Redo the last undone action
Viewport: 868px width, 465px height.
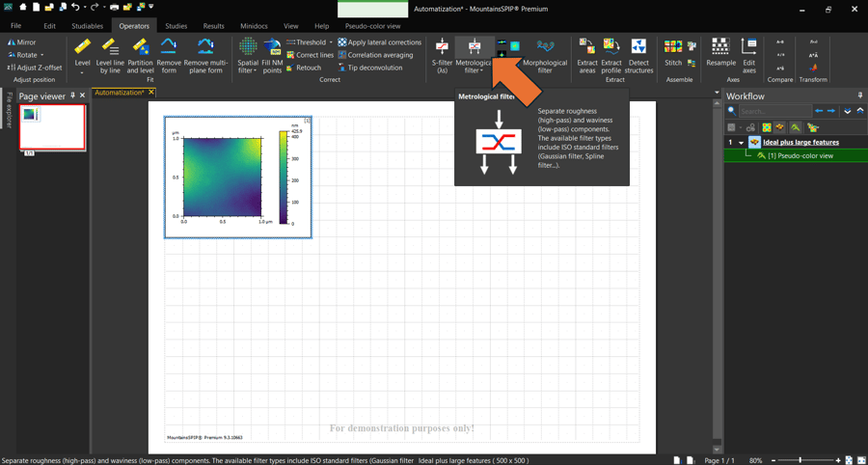coord(95,8)
